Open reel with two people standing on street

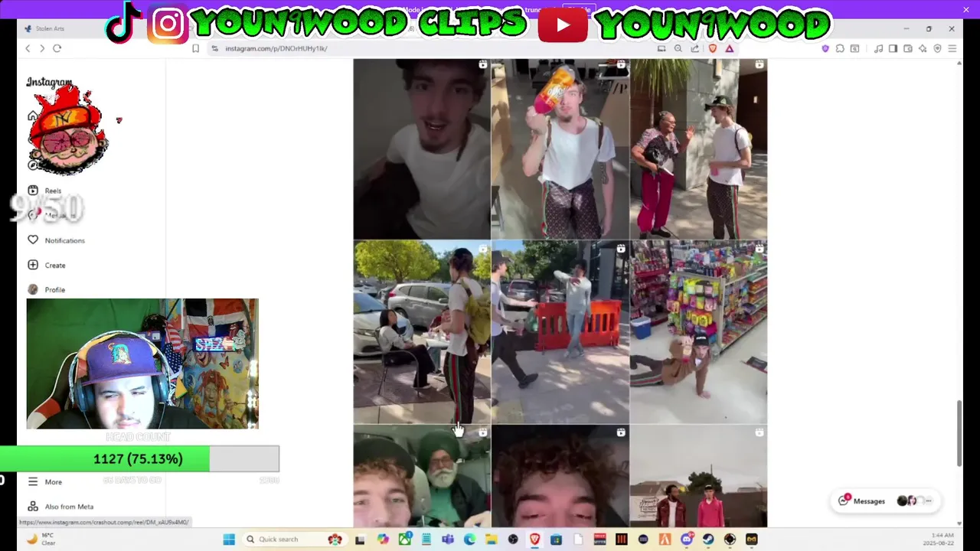point(698,477)
